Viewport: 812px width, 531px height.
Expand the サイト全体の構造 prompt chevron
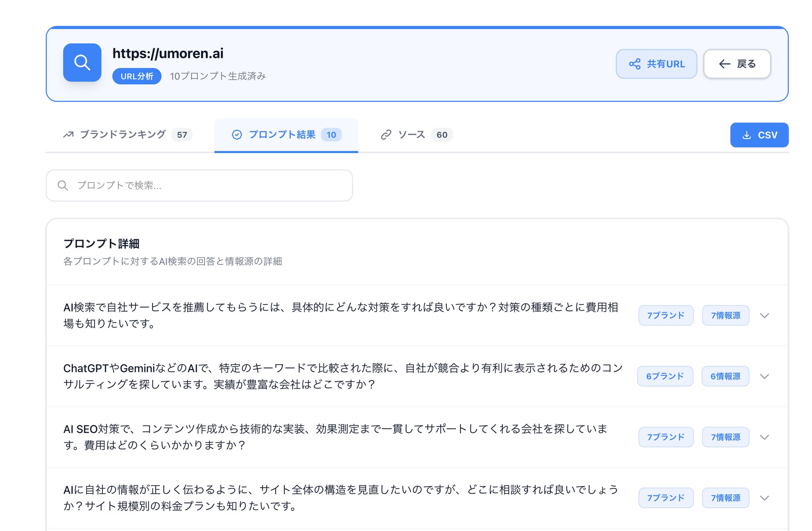click(x=764, y=498)
